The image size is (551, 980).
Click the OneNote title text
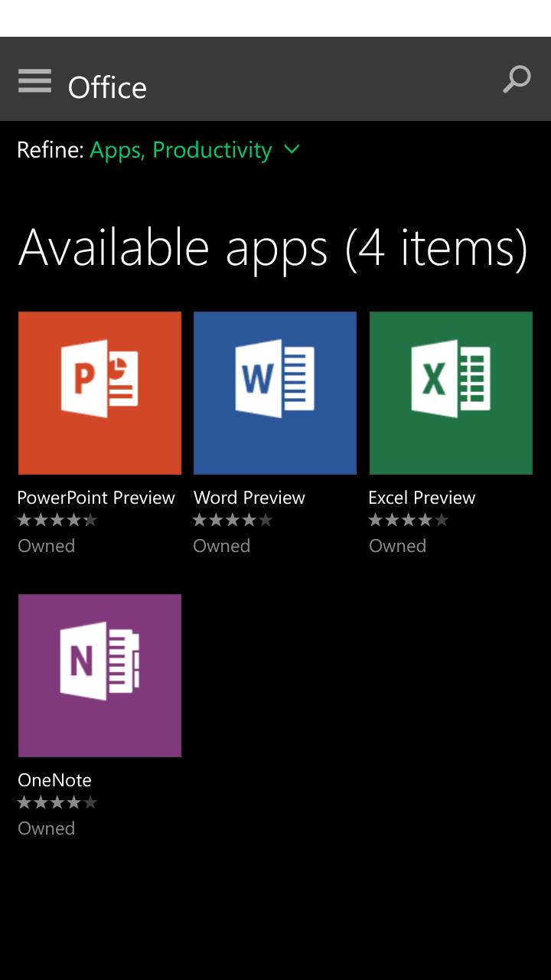pyautogui.click(x=55, y=780)
